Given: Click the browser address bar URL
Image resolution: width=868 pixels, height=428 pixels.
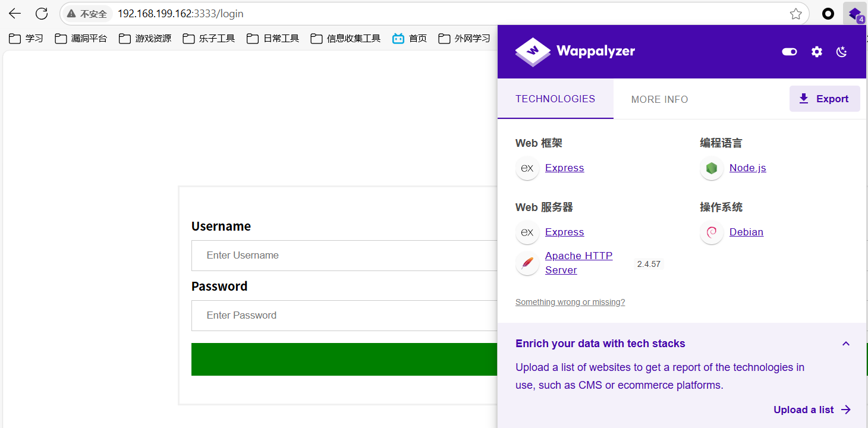Looking at the screenshot, I should pos(181,14).
